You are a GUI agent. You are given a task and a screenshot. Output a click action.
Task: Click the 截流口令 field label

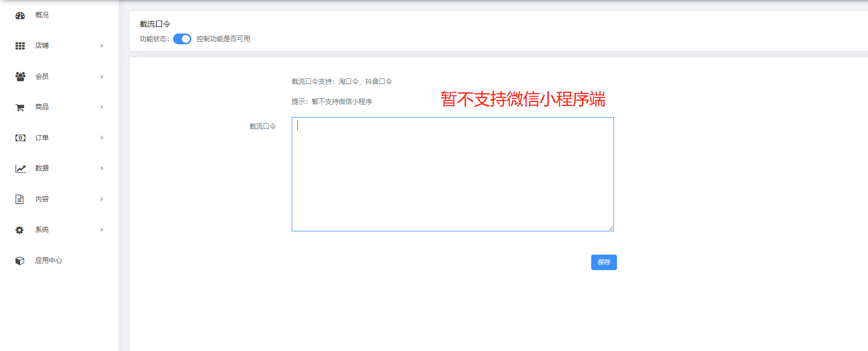pyautogui.click(x=263, y=126)
